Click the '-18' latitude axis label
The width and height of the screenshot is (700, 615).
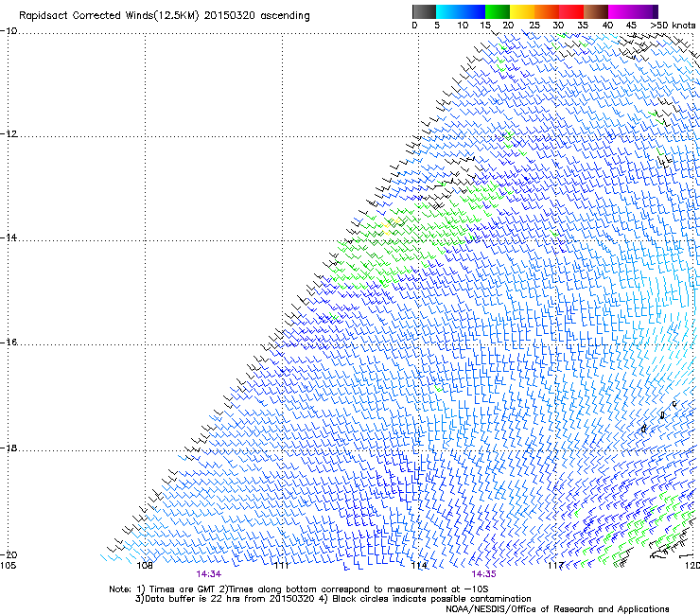pos(9,448)
